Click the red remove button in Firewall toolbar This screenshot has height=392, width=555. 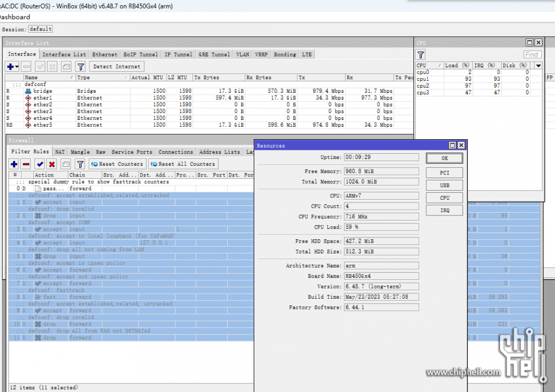click(x=26, y=164)
